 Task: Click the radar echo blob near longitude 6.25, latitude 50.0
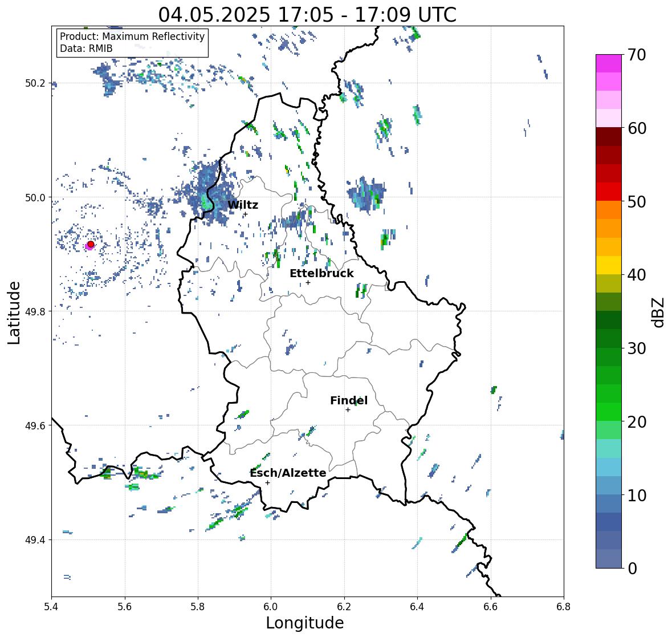click(365, 194)
